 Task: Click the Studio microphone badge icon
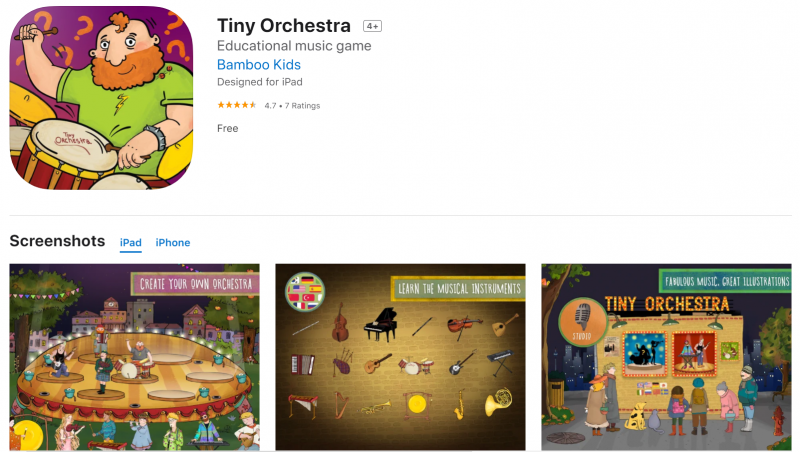tap(582, 322)
